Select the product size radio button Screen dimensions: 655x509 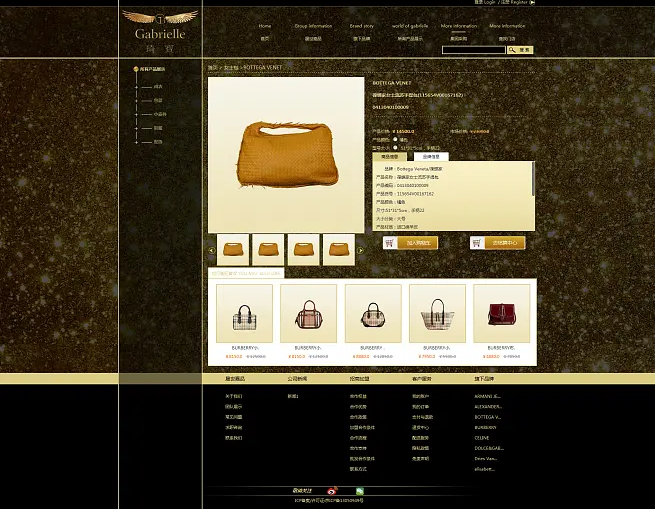pos(395,148)
